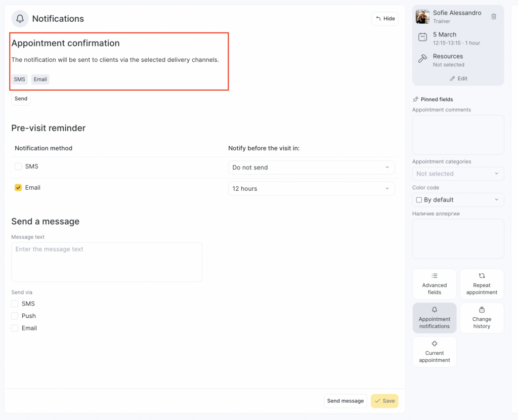This screenshot has width=518, height=420.
Task: Click the Resources hammer icon
Action: (422, 59)
